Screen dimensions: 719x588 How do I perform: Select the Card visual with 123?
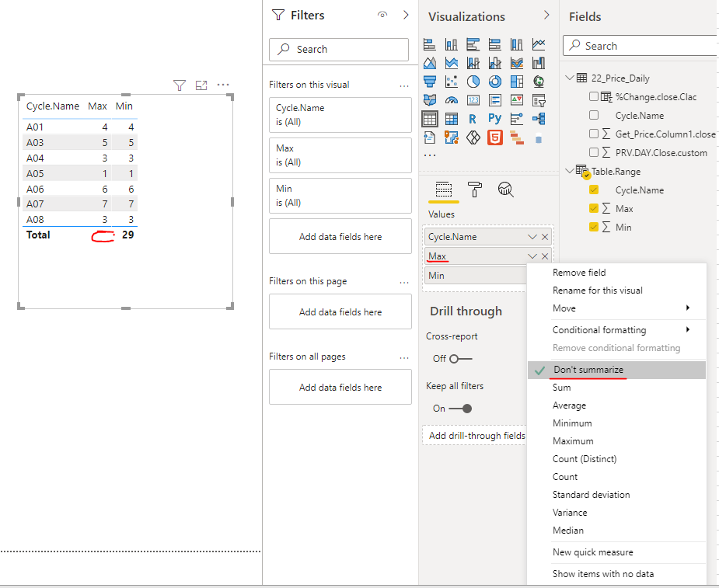click(473, 100)
